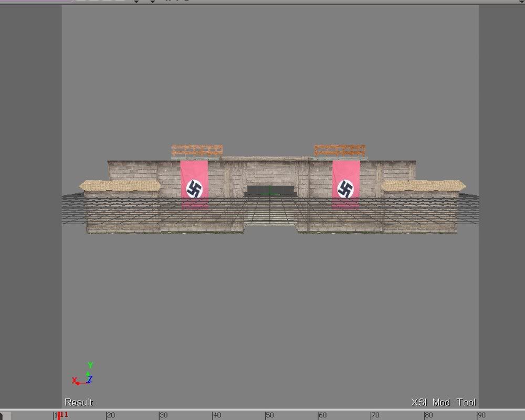The image size is (525, 420).
Task: Jump to frame 20 on the timeline
Action: (x=110, y=415)
